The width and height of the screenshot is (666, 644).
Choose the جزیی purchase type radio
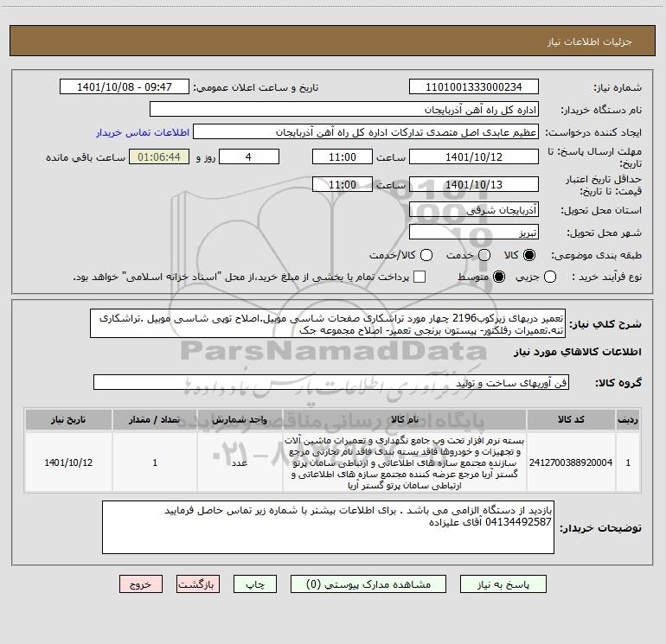pos(550,277)
